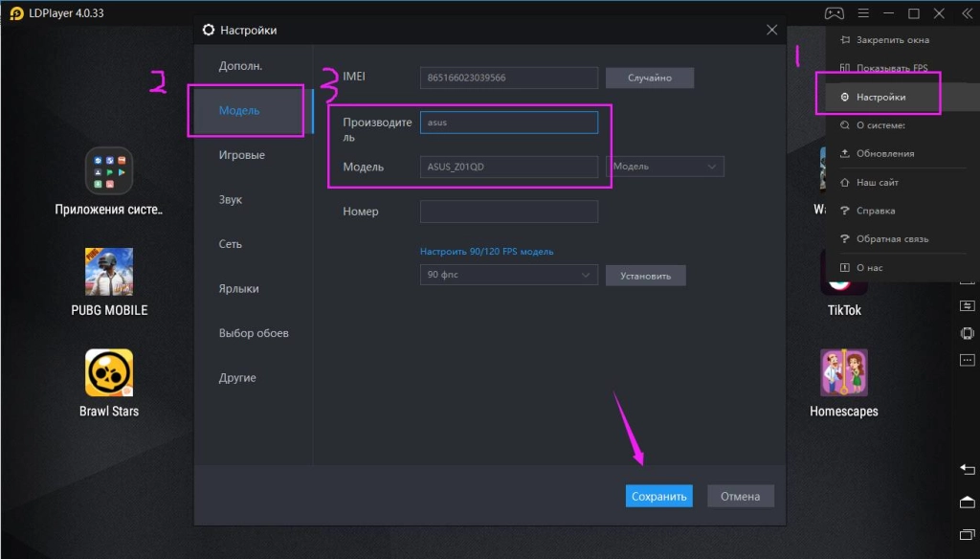Collapse sidebar with double chevron icon
This screenshot has width=980, height=559.
(x=966, y=13)
